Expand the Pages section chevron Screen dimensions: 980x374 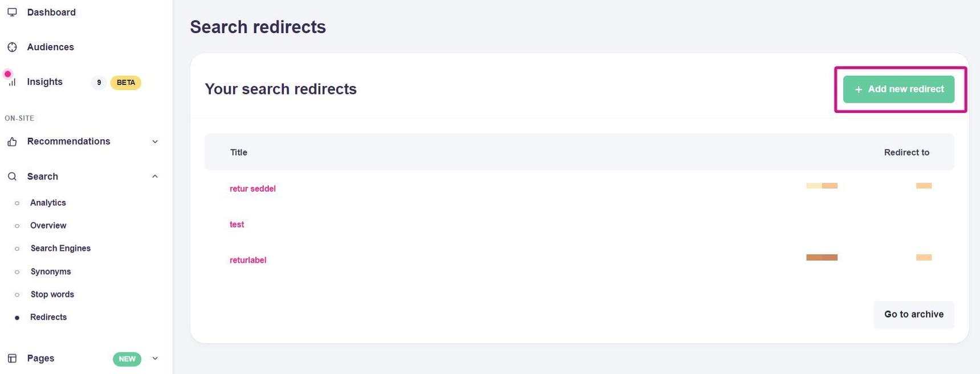[x=155, y=359]
